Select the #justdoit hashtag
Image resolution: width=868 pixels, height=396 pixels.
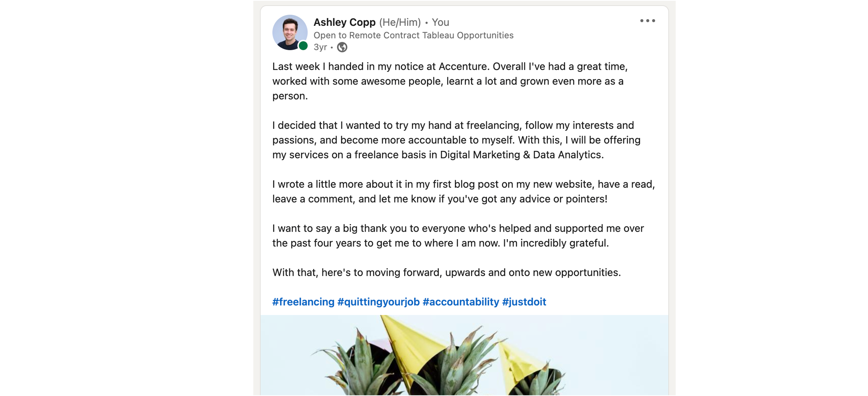(524, 302)
